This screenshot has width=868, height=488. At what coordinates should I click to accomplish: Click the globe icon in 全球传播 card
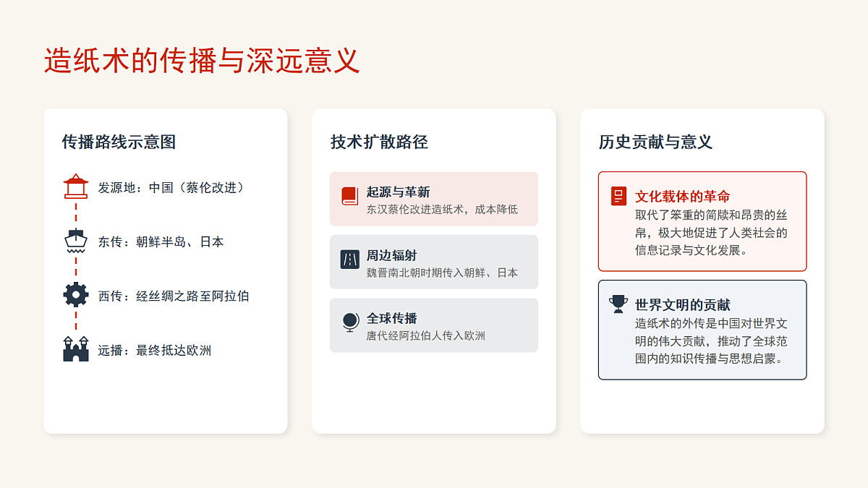click(x=350, y=322)
